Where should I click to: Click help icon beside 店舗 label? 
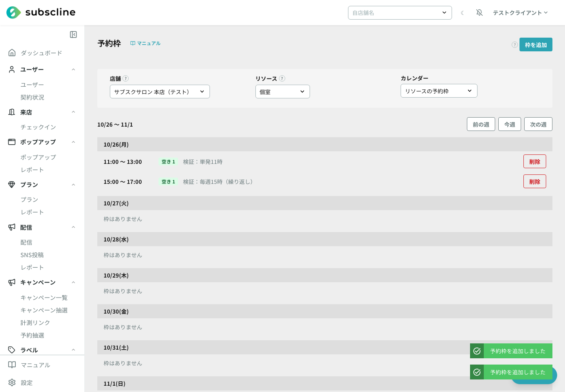coord(126,78)
